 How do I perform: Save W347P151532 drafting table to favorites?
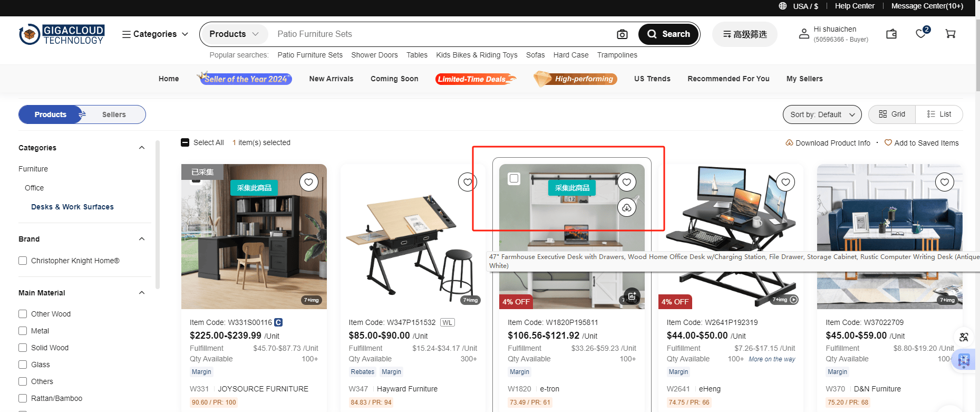pos(468,182)
